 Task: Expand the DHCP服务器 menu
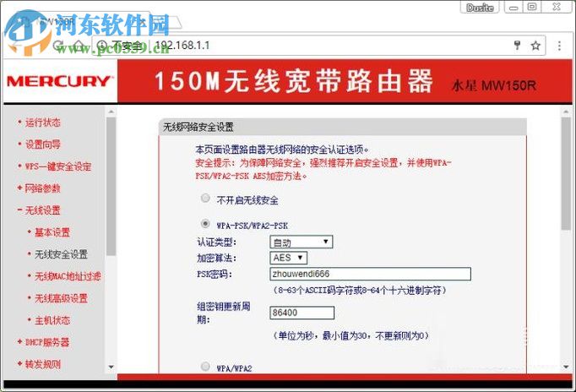tap(47, 342)
